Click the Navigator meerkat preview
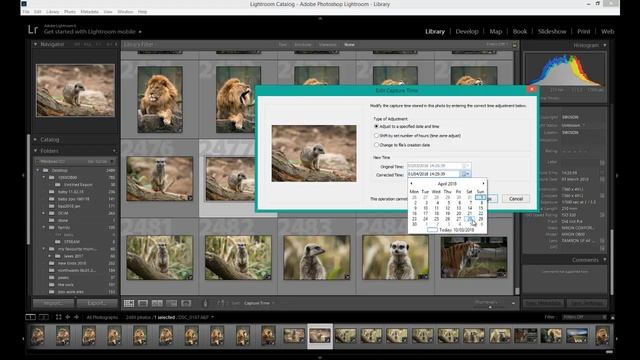The height and width of the screenshot is (360, 640). (x=76, y=90)
